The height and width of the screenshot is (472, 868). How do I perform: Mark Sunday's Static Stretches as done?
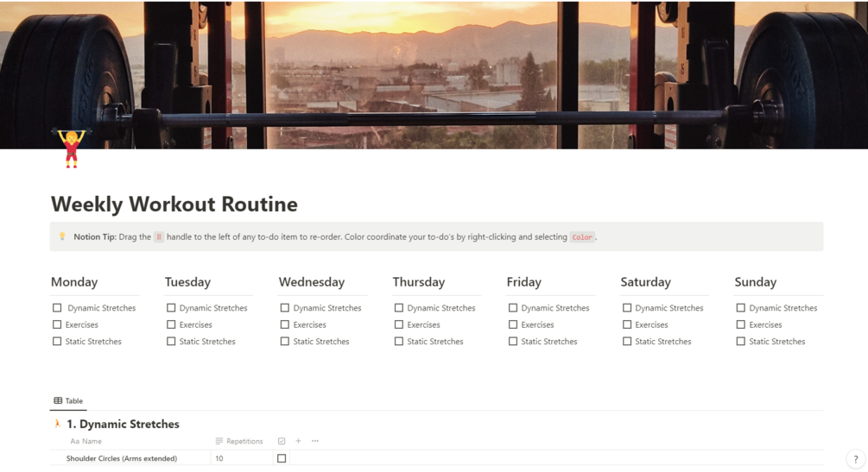(741, 342)
